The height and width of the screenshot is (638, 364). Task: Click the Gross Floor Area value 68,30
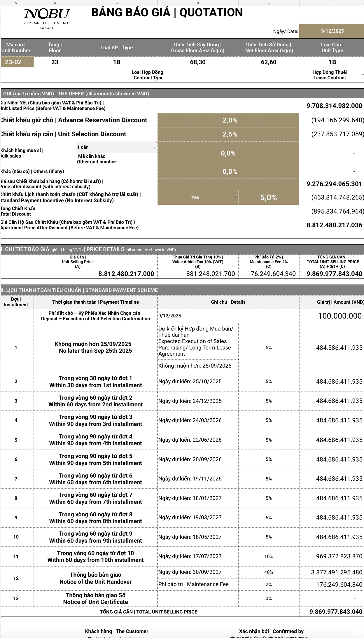(198, 62)
